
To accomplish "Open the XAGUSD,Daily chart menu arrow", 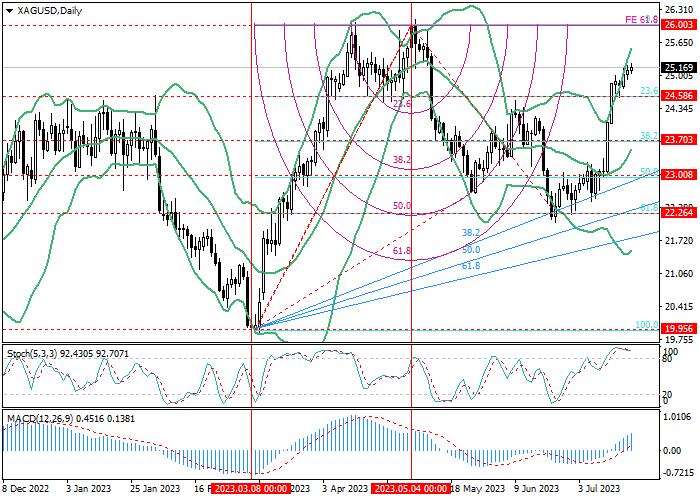I will click(x=9, y=11).
